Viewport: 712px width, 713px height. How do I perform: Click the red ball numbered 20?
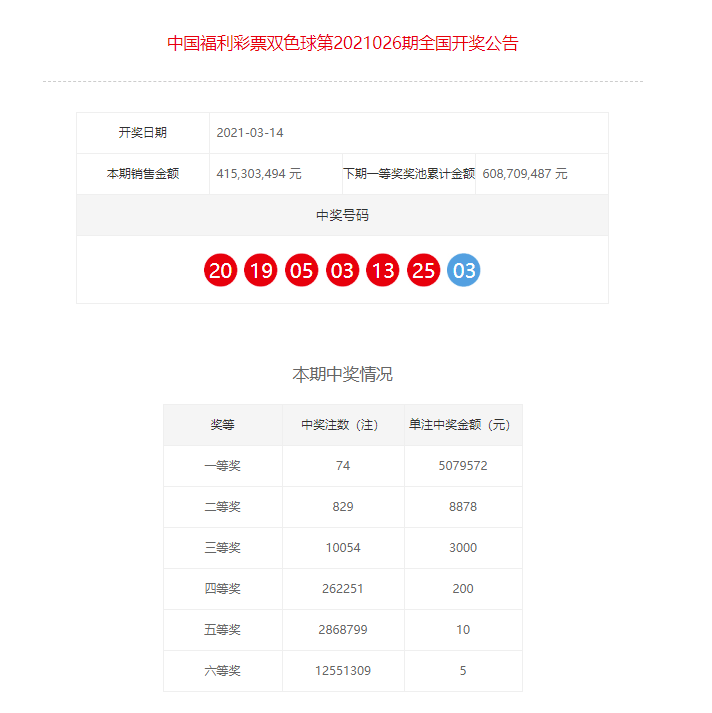point(221,270)
